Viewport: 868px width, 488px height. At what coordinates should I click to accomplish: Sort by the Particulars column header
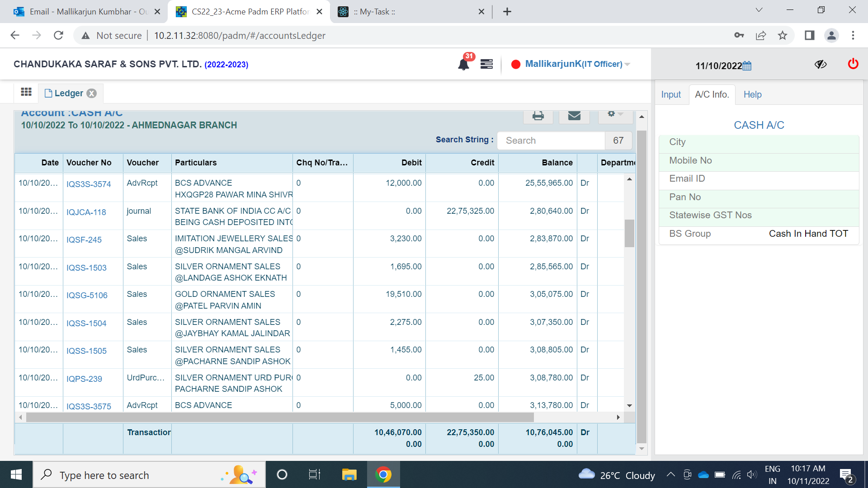tap(232, 163)
